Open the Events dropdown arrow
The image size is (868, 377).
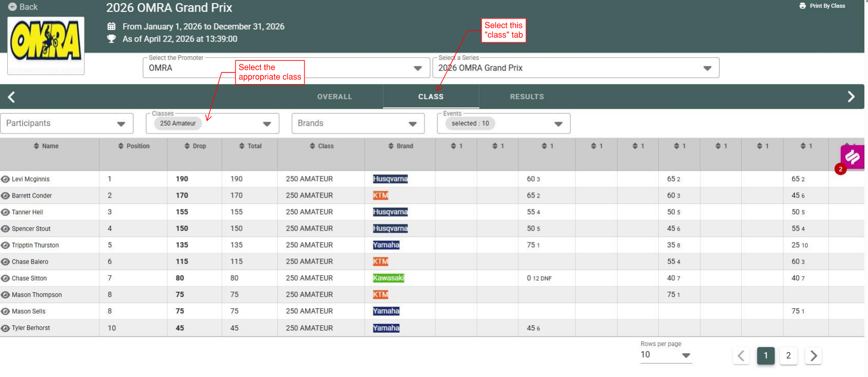[558, 124]
